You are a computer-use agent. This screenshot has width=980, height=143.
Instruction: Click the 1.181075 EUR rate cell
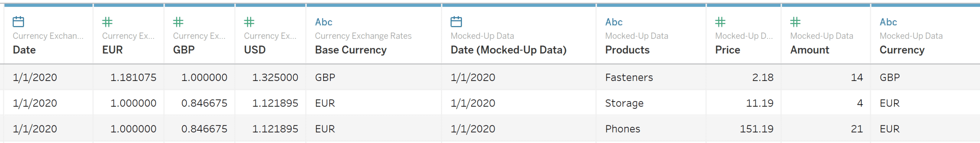click(x=133, y=77)
